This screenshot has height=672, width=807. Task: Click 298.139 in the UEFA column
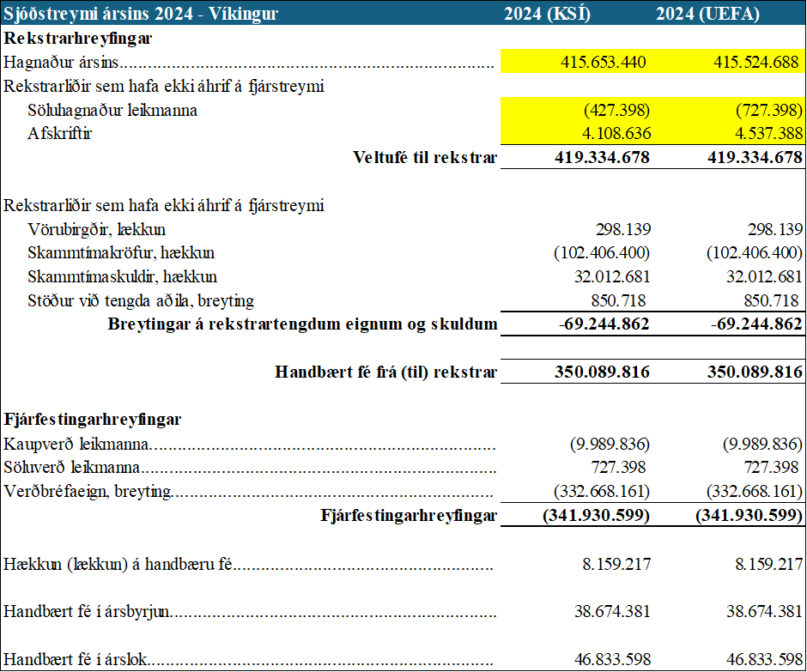coord(775,229)
